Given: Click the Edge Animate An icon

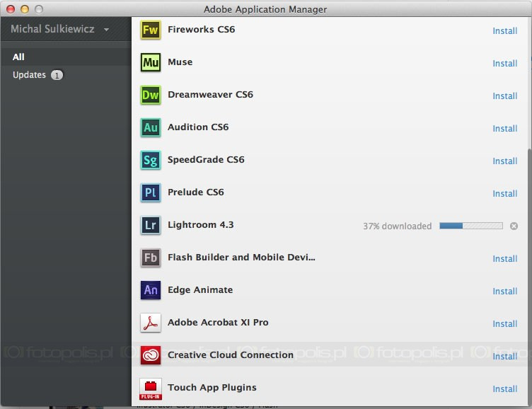Looking at the screenshot, I should click(x=150, y=290).
